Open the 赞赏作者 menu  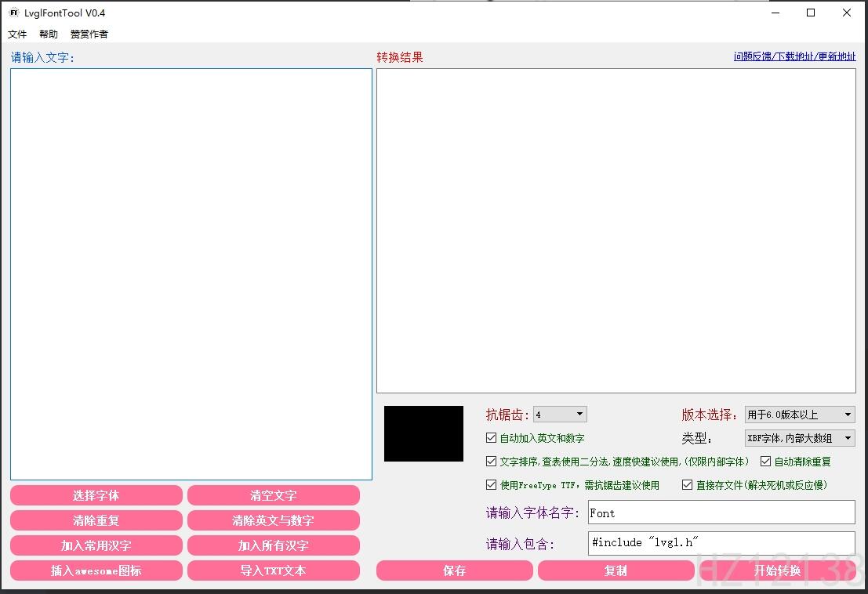89,34
